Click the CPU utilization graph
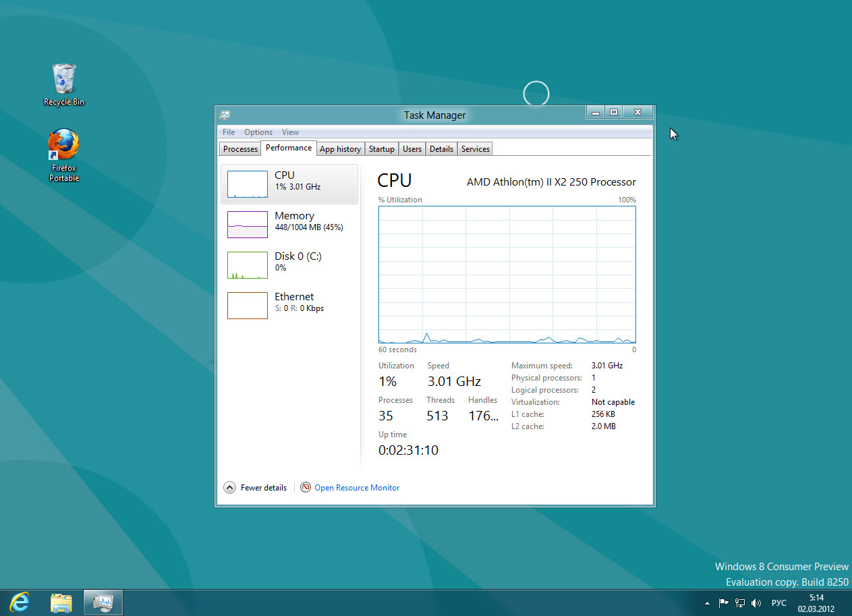The height and width of the screenshot is (616, 852). click(x=507, y=275)
